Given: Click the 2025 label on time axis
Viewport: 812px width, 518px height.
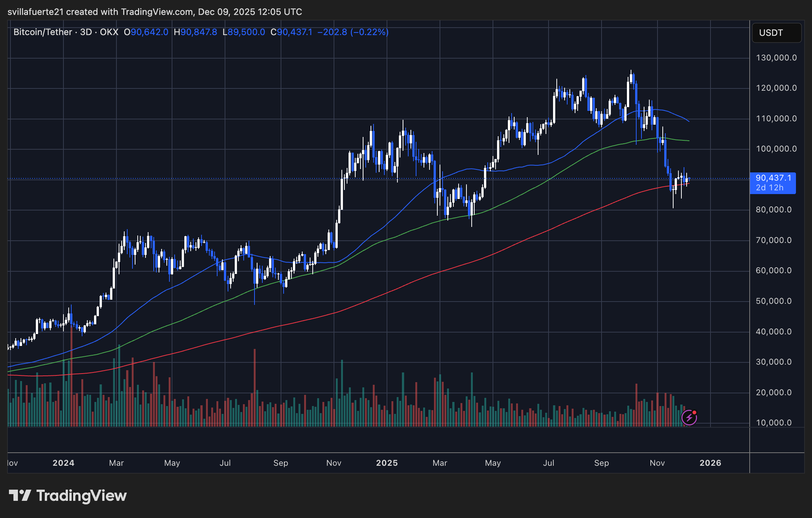Looking at the screenshot, I should [387, 463].
